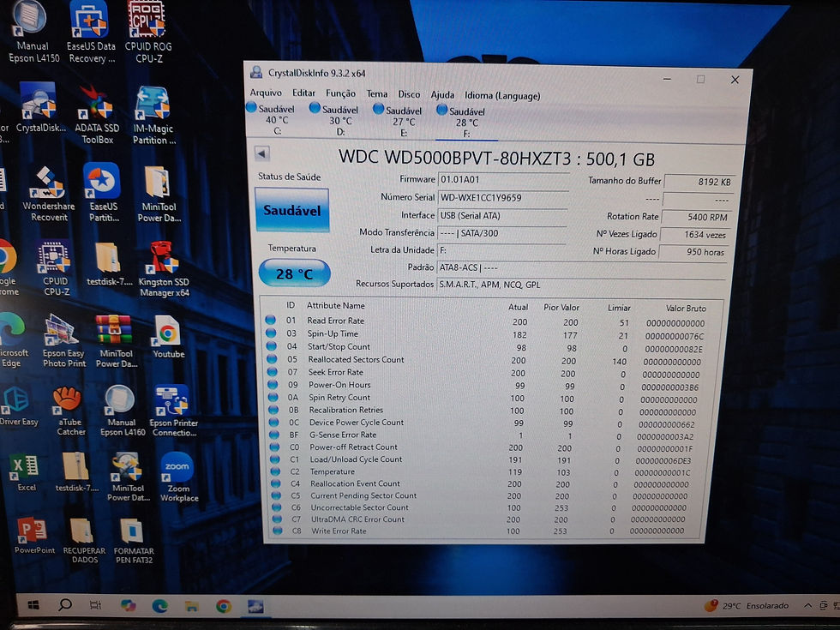This screenshot has height=630, width=840.
Task: Open Driver Easy desktop icon
Action: point(18,405)
